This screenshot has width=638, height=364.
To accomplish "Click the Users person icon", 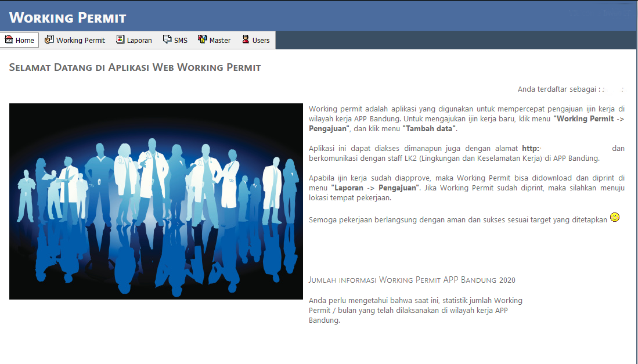I will (246, 40).
